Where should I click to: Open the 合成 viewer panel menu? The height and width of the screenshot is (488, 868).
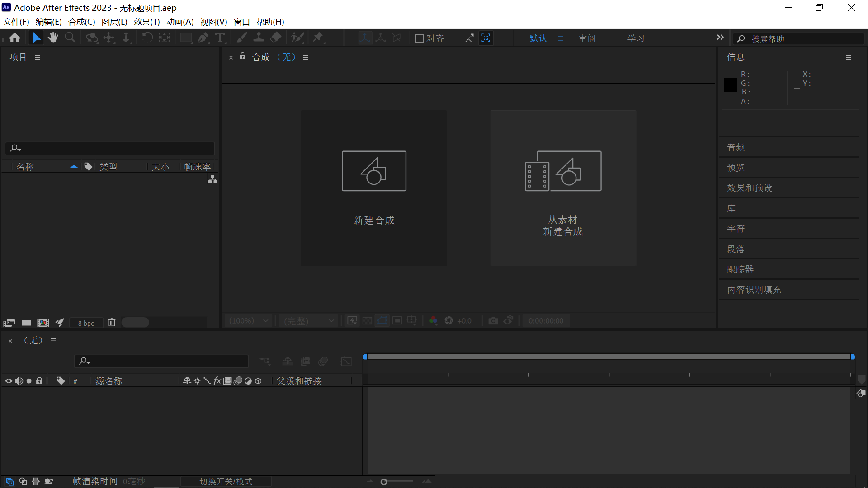pyautogui.click(x=306, y=57)
